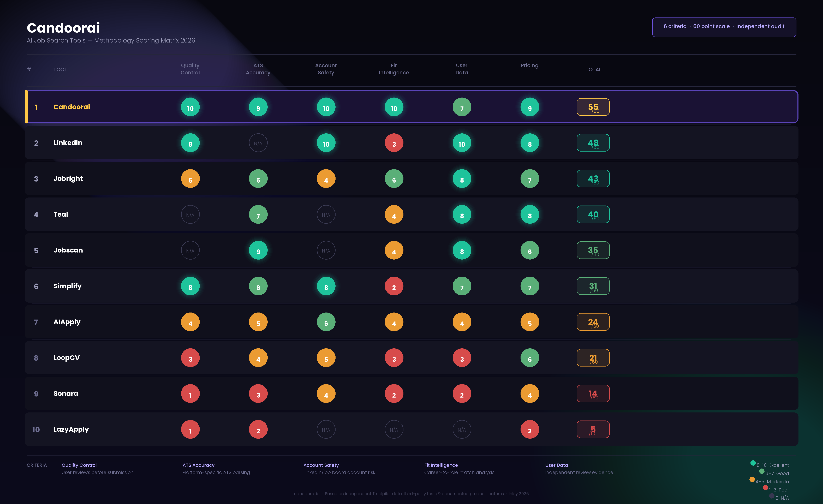
Task: Click the Poor 1–3 legend dot
Action: point(765,488)
